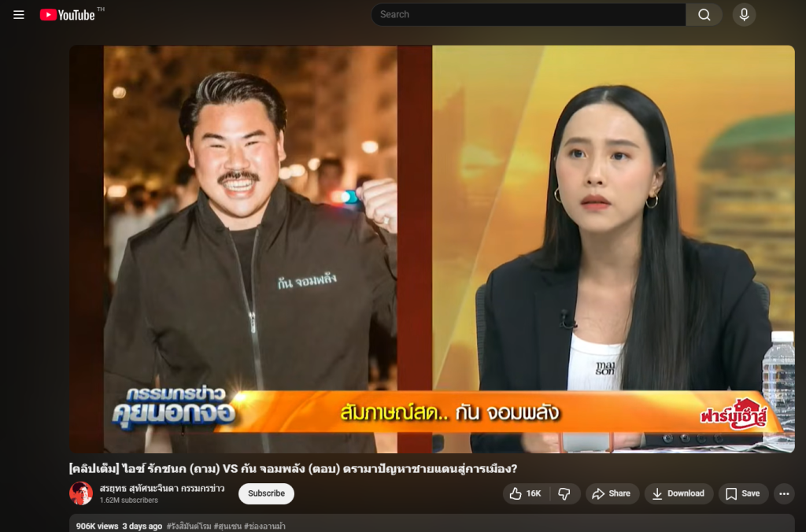Screen dimensions: 806x532
Task: Expand the description at 906K views
Action: [x=97, y=526]
